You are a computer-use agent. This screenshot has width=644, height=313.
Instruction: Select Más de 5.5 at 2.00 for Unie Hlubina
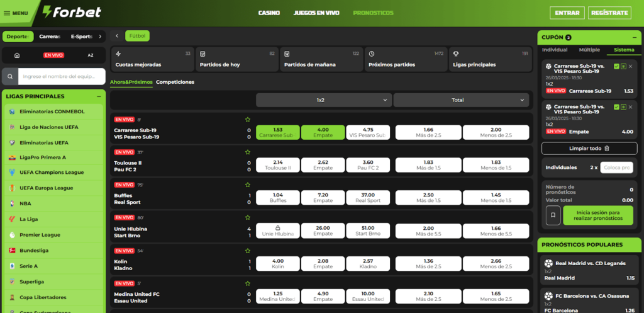pyautogui.click(x=428, y=230)
